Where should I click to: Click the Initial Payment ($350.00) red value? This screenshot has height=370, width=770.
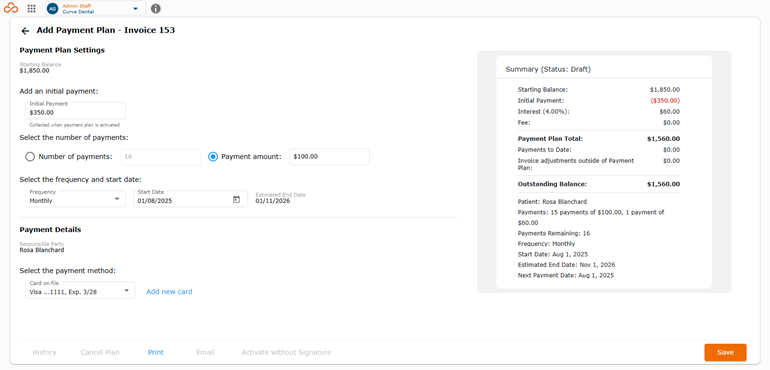tap(665, 100)
